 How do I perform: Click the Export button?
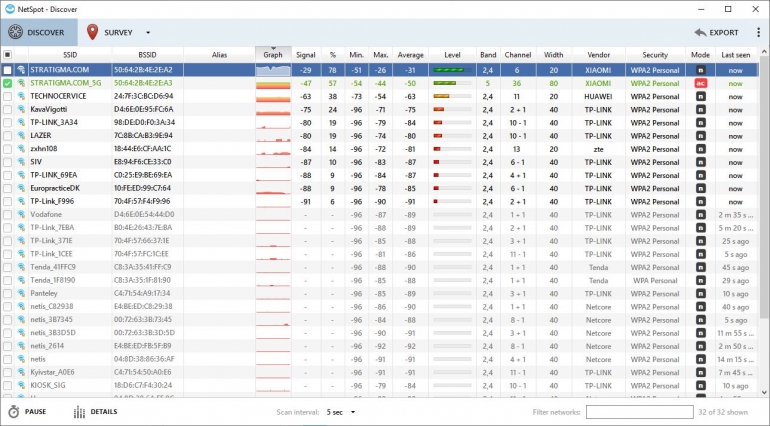point(716,32)
